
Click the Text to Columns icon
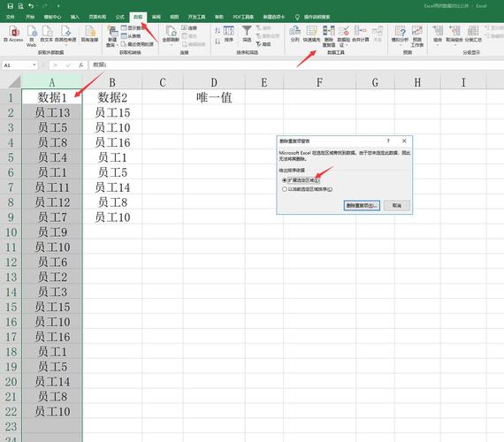point(294,34)
